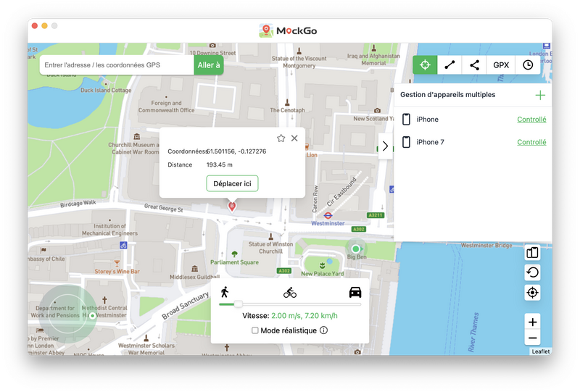Center the map on the current location
580x392 pixels.
coord(532,293)
